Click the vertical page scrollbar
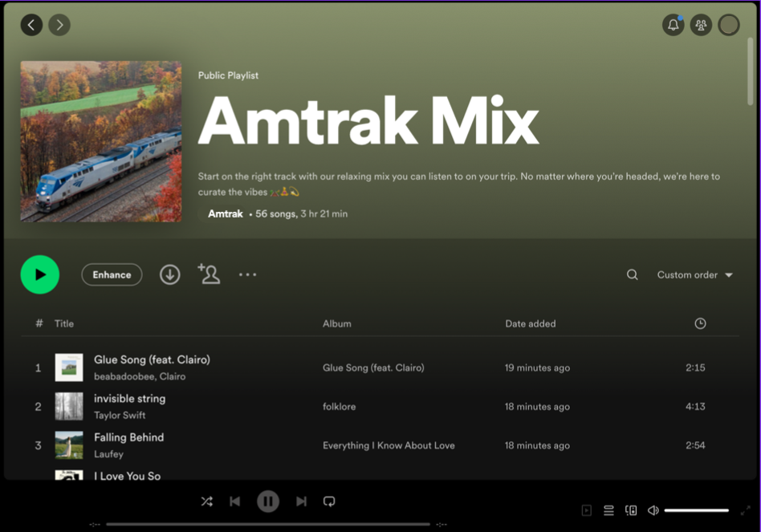Screen dimensions: 761x532 (x=751, y=71)
